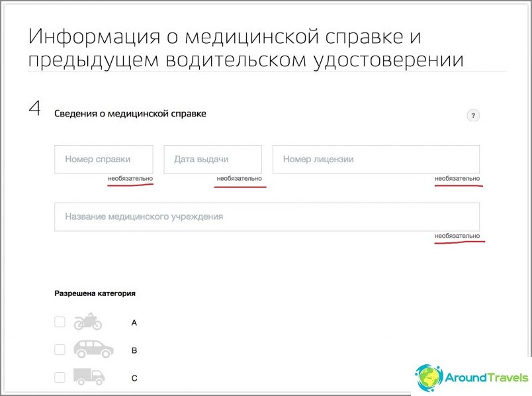Tick the category C checkbox

[60, 377]
